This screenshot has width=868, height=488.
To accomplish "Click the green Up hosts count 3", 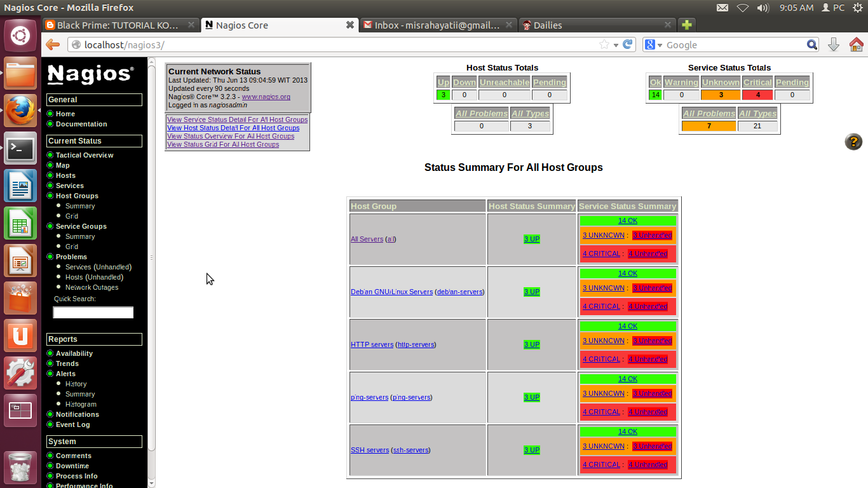I will point(443,95).
